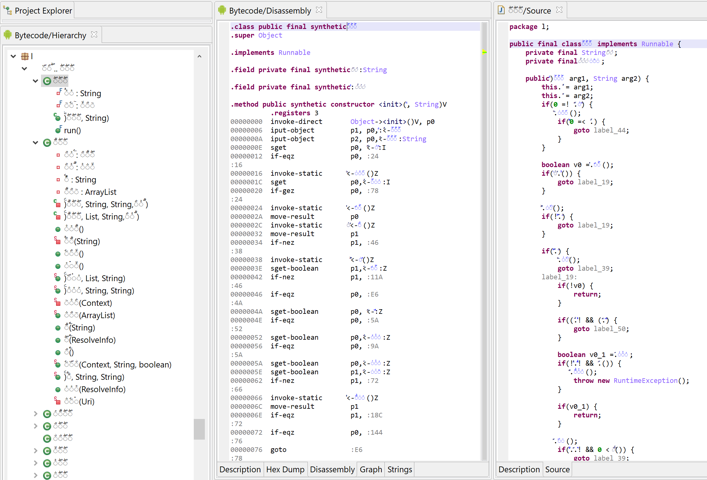
Task: Click 'label_50' in the source code
Action: (x=609, y=329)
